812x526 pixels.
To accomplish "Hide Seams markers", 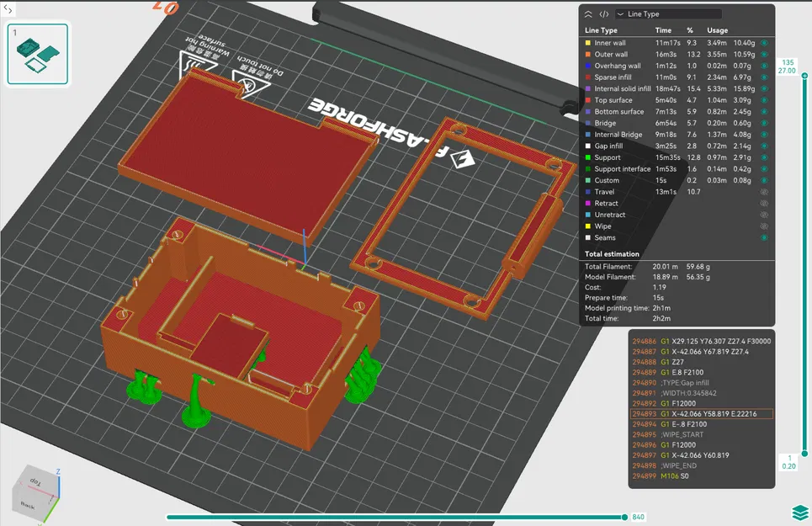I will coord(764,237).
